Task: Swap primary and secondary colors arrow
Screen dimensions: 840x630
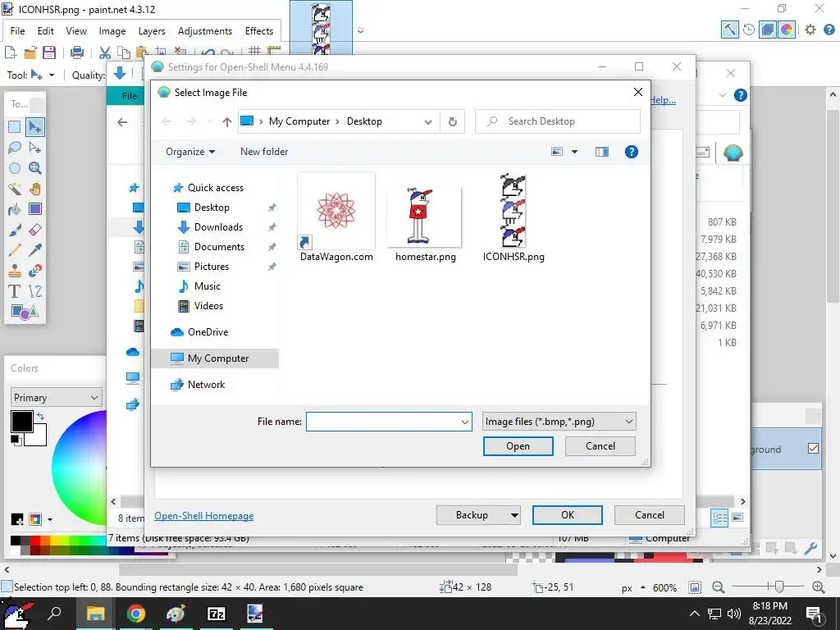Action: tap(40, 416)
